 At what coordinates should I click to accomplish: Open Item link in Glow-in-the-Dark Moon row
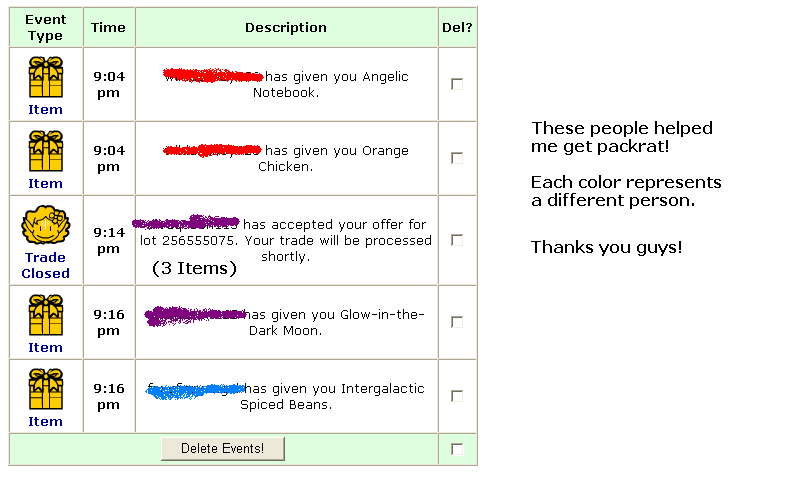coord(45,347)
